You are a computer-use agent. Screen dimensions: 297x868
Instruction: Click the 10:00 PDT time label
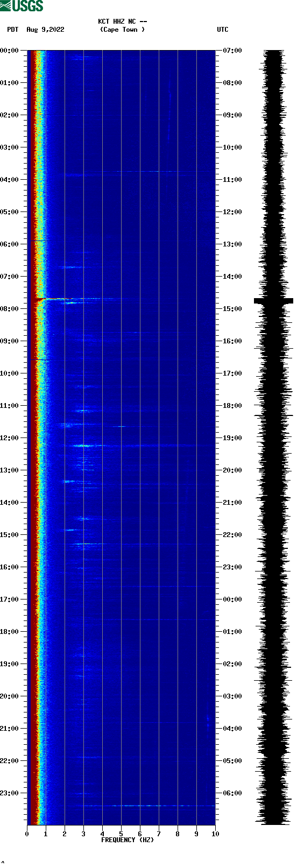(x=10, y=373)
